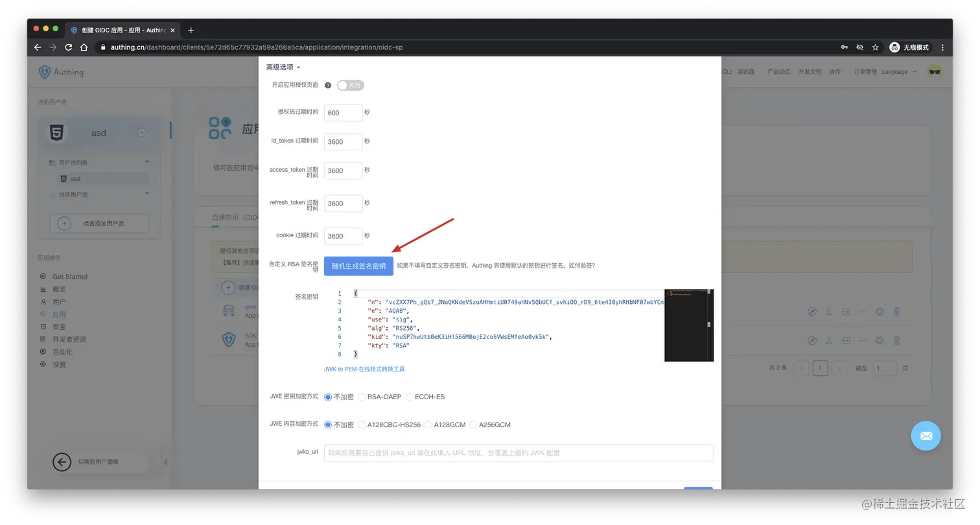The image size is (980, 525).
Task: Open the 如何验签? link
Action: pyautogui.click(x=581, y=266)
